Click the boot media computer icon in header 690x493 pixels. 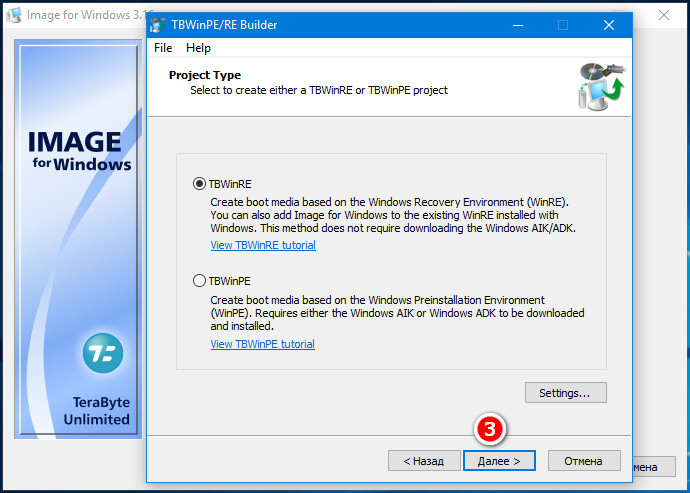(602, 87)
